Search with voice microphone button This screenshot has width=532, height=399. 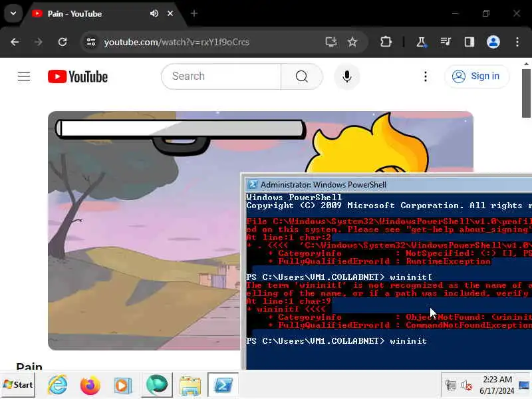346,76
